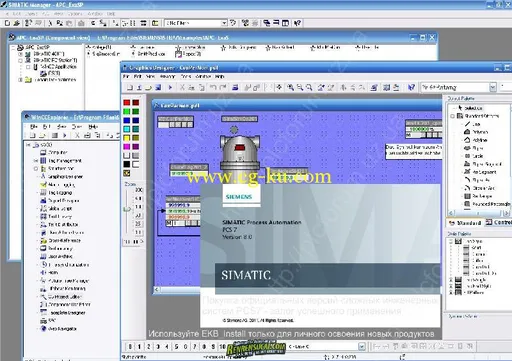This screenshot has width=512, height=361.
Task: Toggle layer 1 button in layer bar
Action: [139, 347]
